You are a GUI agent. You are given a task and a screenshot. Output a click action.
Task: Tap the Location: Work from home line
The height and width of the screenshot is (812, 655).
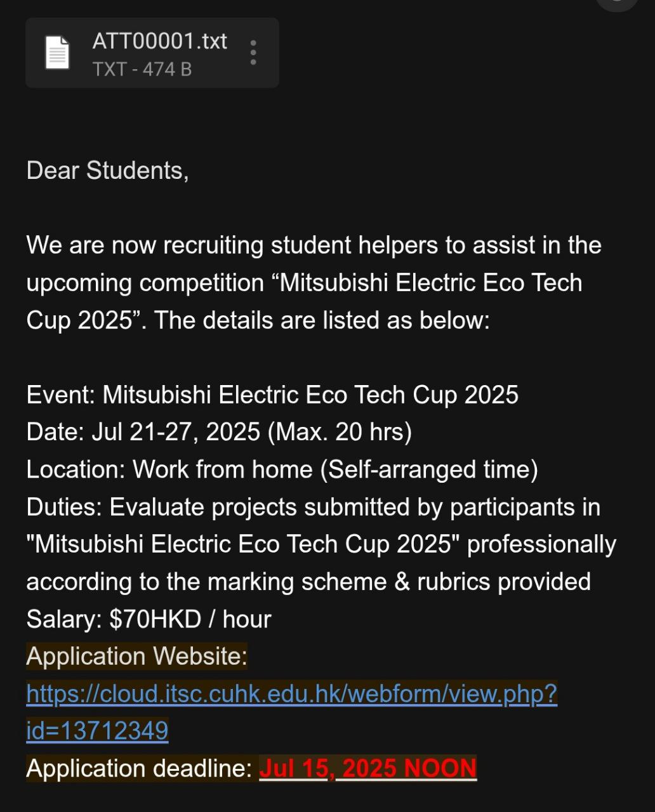point(282,469)
